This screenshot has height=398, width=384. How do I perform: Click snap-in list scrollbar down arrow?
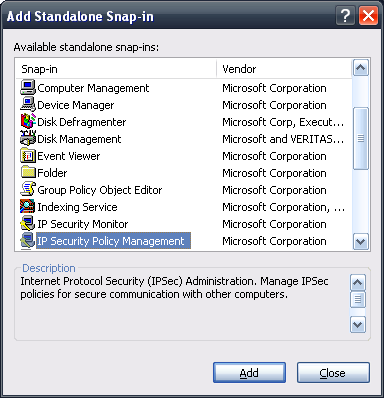[x=361, y=241]
